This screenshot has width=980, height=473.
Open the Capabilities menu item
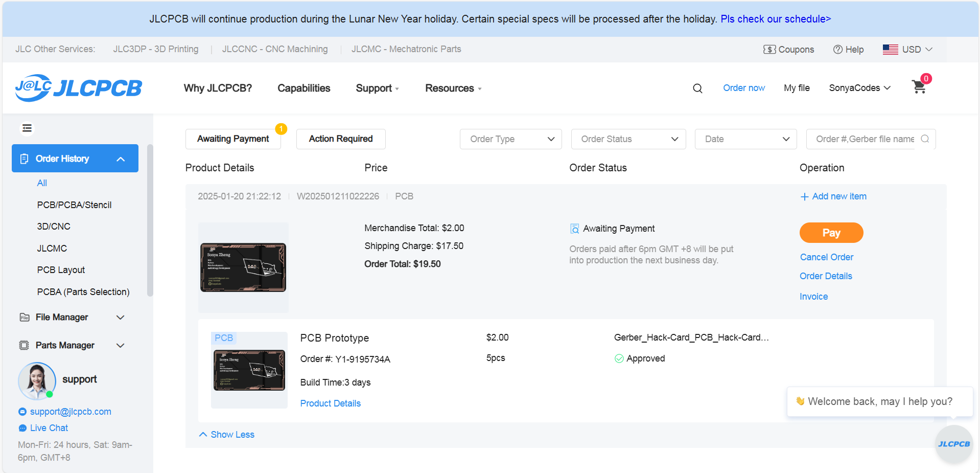(304, 88)
